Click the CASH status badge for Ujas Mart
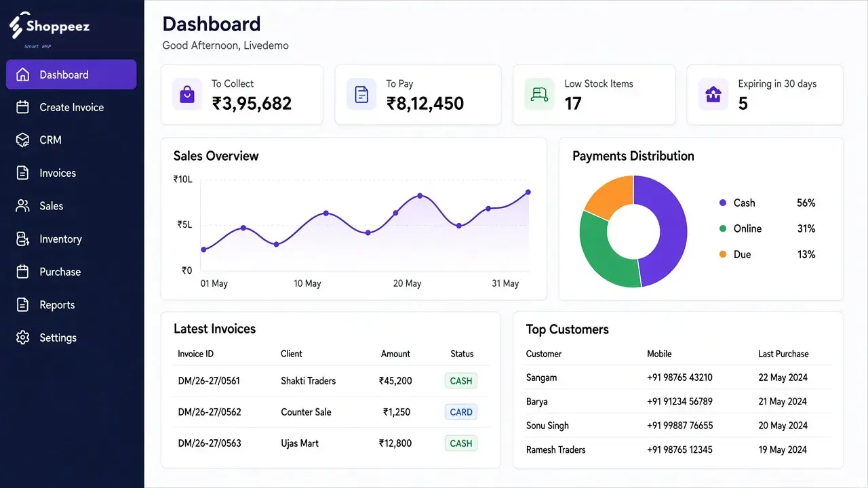Viewport: 868px width, 488px height. click(461, 443)
